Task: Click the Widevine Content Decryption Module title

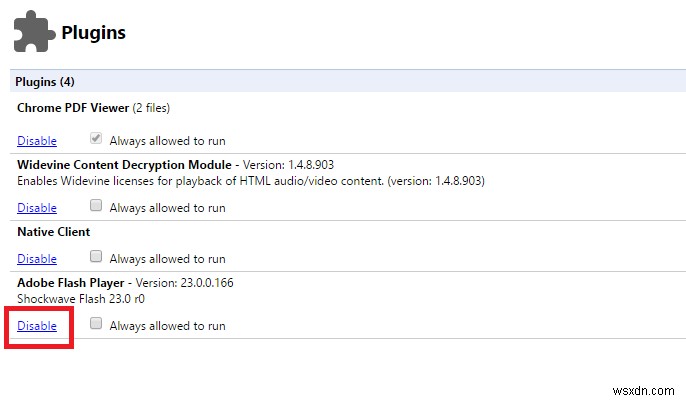Action: point(124,164)
